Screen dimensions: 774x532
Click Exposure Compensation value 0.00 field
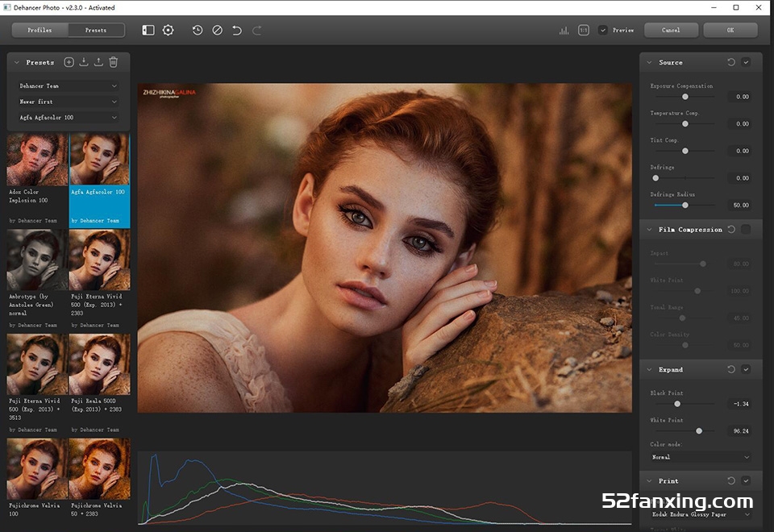739,97
